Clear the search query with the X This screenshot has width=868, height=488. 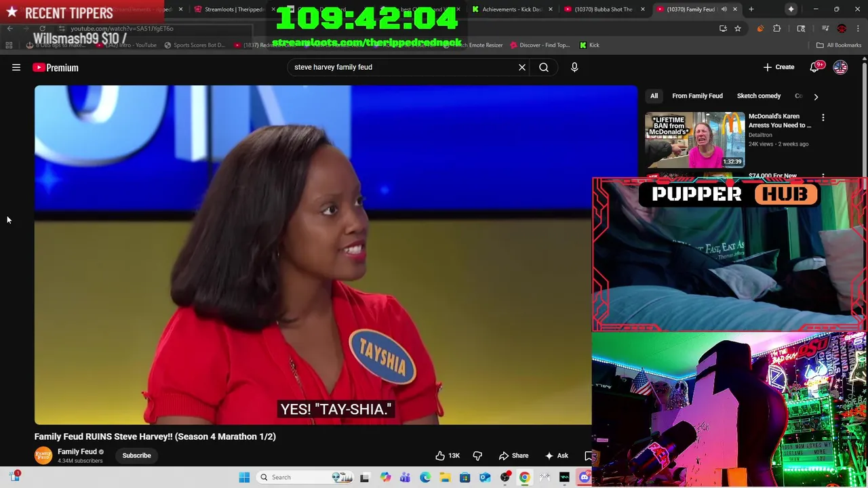522,67
